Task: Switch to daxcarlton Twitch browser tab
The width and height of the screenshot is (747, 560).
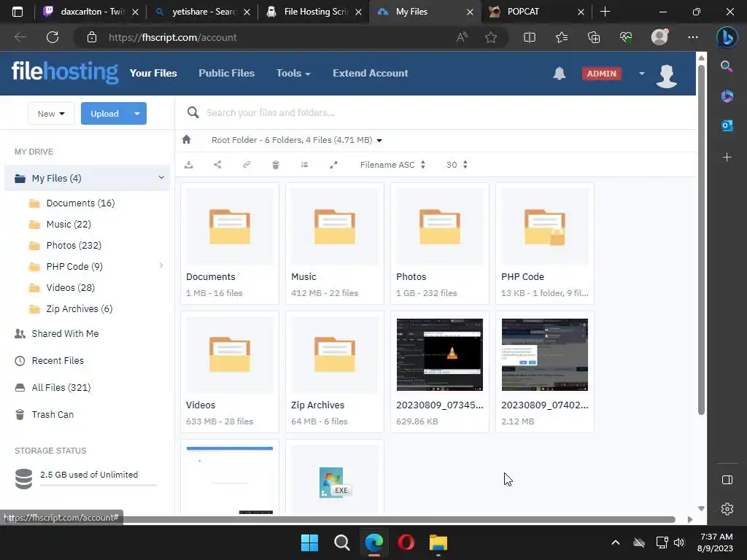Action: pos(90,12)
